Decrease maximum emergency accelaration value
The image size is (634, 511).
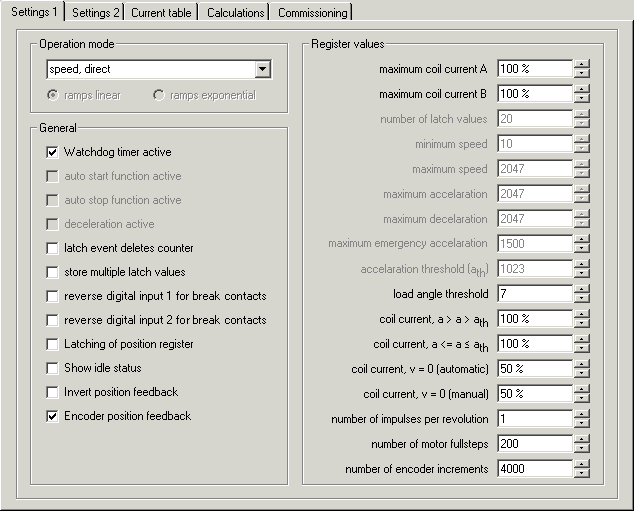pyautogui.click(x=582, y=248)
